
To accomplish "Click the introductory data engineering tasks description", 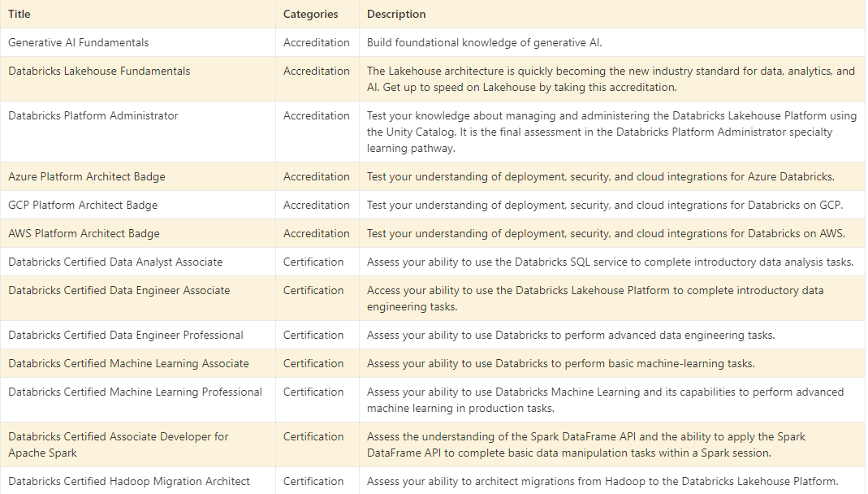I will point(595,298).
